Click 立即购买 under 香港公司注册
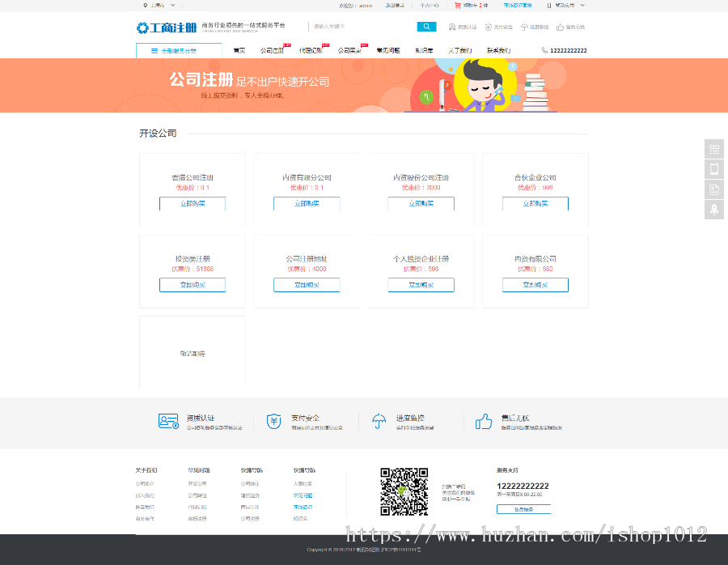Viewport: 728px width, 565px height. click(x=193, y=203)
